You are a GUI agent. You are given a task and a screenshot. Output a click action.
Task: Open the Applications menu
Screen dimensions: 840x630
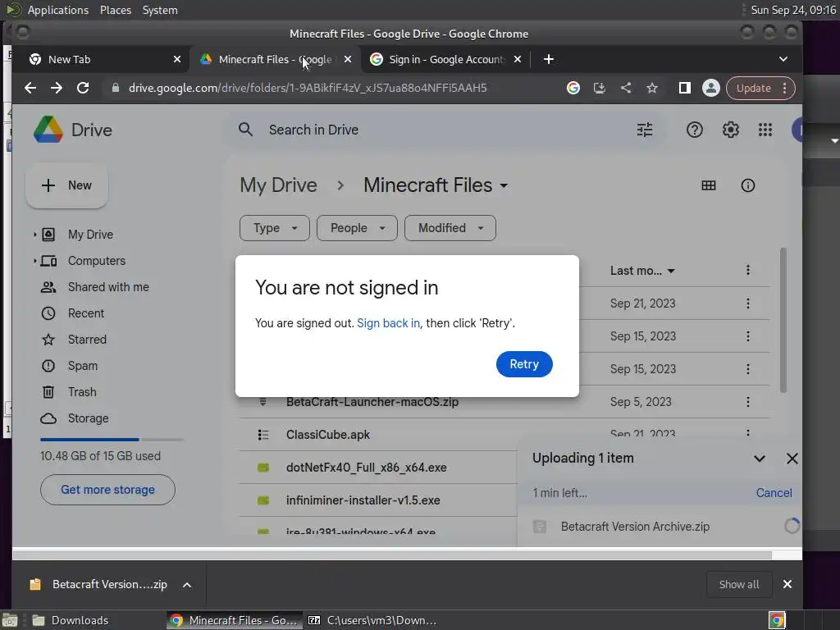coord(58,10)
